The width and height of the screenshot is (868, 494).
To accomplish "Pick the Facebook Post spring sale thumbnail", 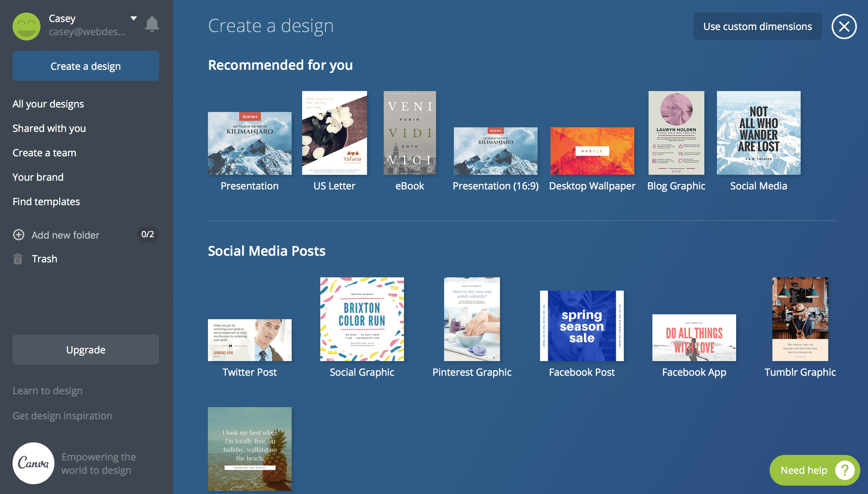I will click(582, 326).
